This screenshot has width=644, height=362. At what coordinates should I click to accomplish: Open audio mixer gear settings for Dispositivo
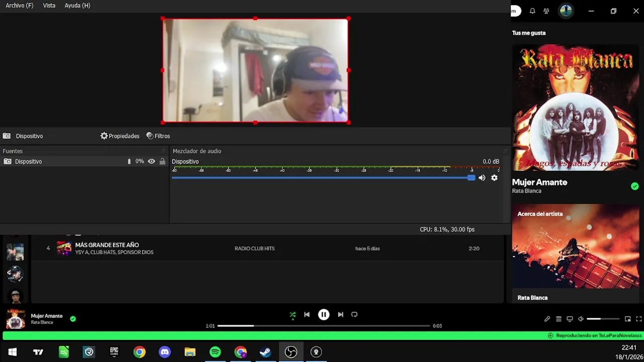tap(495, 177)
